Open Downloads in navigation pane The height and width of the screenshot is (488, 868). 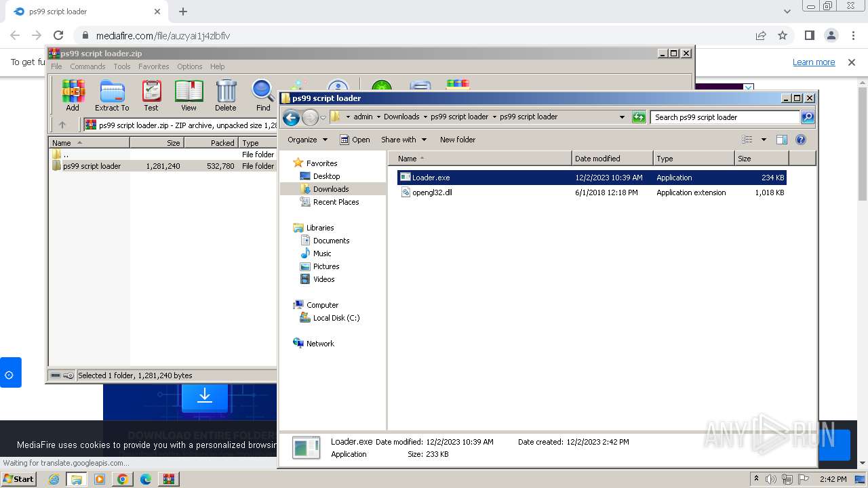pos(330,189)
